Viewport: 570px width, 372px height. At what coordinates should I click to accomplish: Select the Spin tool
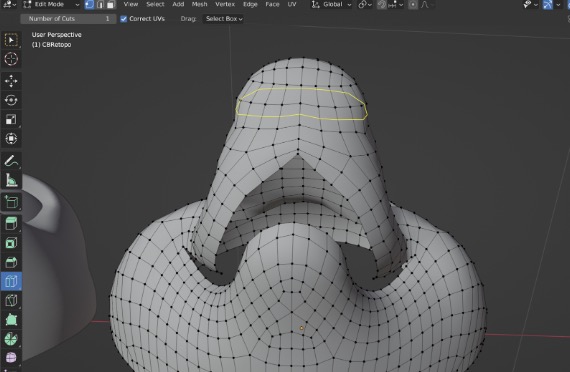pyautogui.click(x=11, y=339)
